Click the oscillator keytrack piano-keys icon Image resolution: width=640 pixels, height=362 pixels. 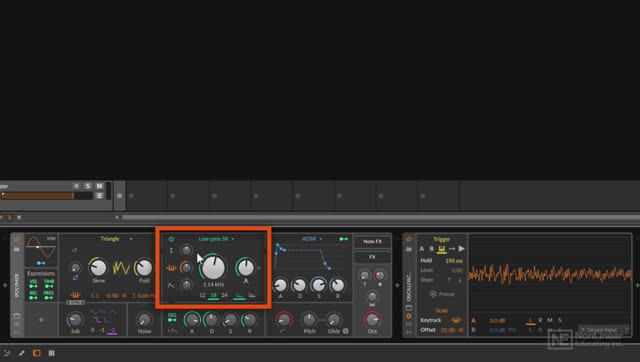coord(75,295)
